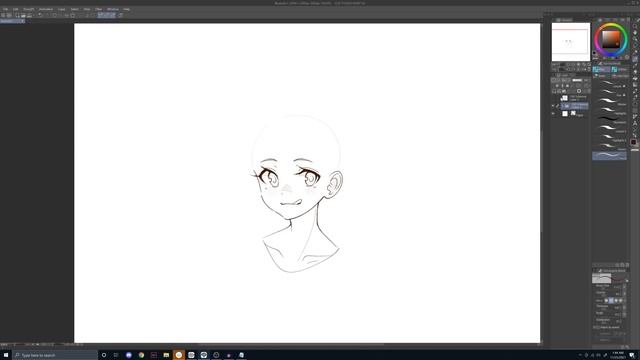Screen dimensions: 640x360
Task: Click inside the color saturation square
Action: pyautogui.click(x=611, y=40)
